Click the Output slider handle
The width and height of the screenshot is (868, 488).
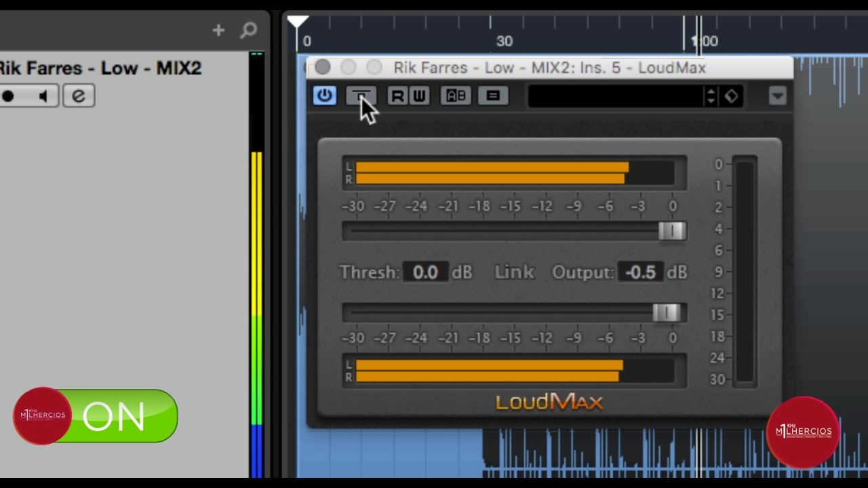pyautogui.click(x=666, y=312)
